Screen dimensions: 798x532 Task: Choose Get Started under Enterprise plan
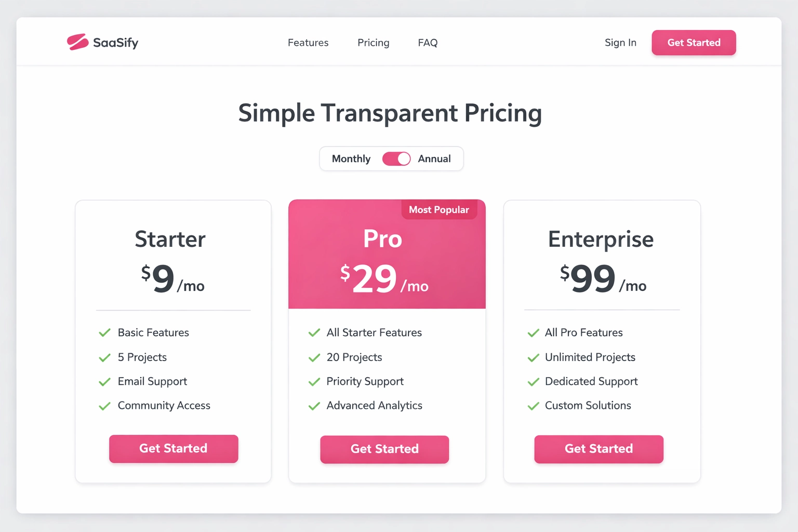point(598,449)
